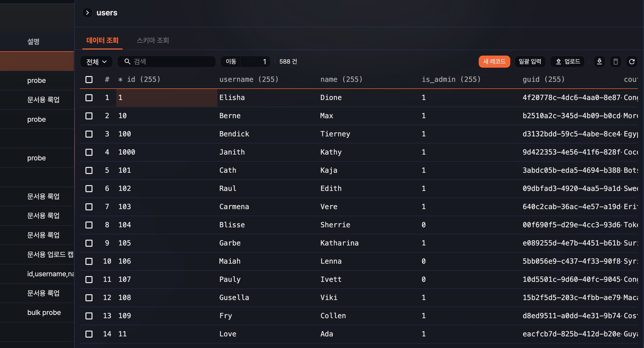Click the 검색 search input field
644x348 pixels.
[x=172, y=62]
